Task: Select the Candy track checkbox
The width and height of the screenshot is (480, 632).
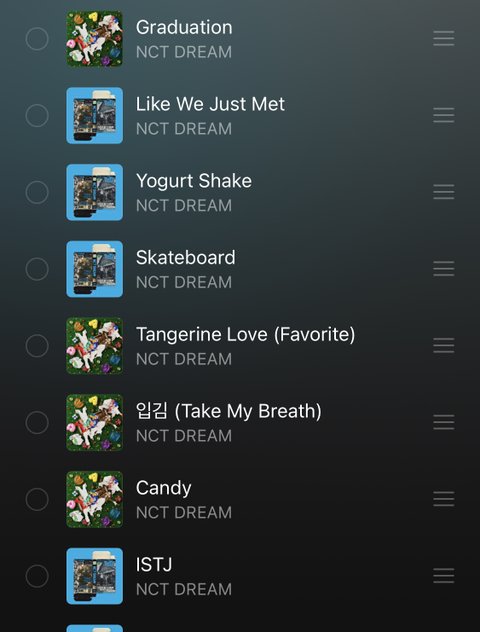Action: [37, 499]
